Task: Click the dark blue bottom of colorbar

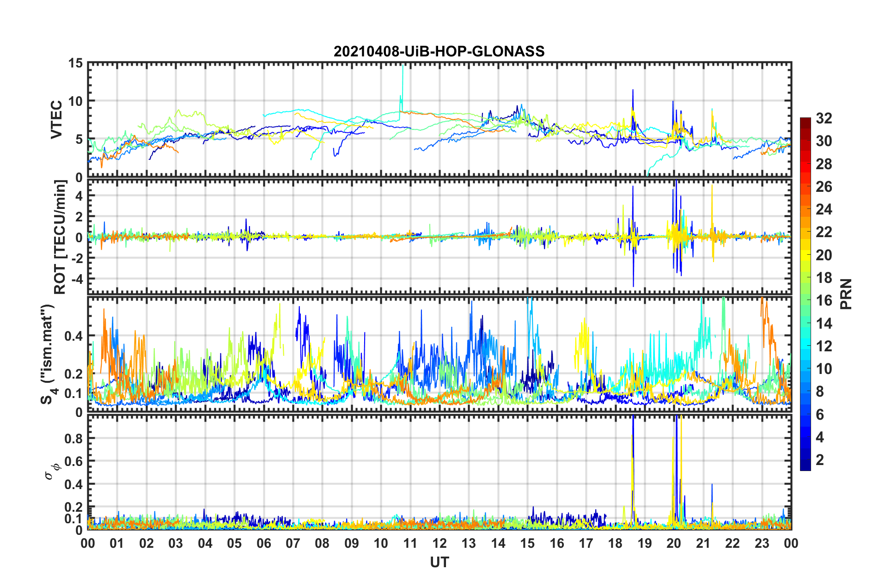Action: (805, 467)
